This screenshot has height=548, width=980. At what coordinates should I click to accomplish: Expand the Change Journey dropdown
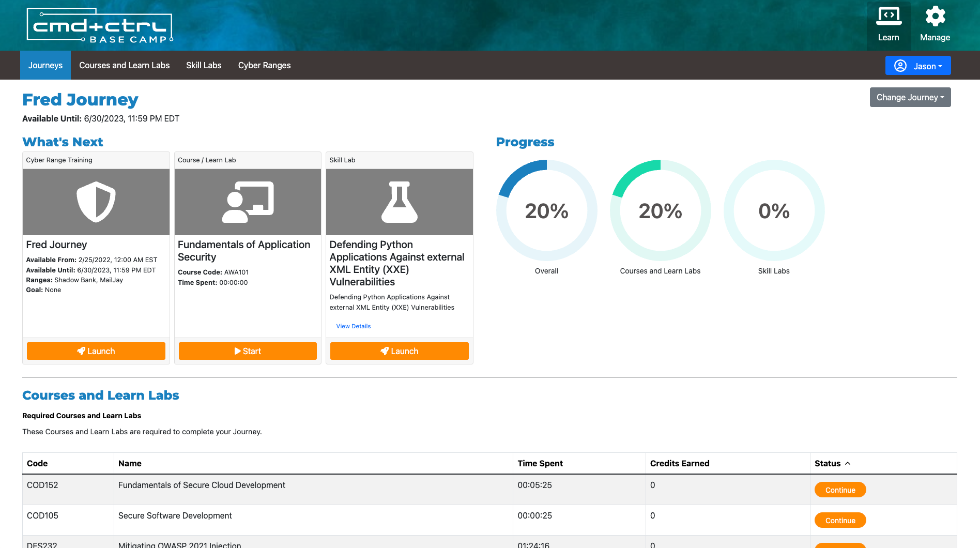pyautogui.click(x=910, y=97)
